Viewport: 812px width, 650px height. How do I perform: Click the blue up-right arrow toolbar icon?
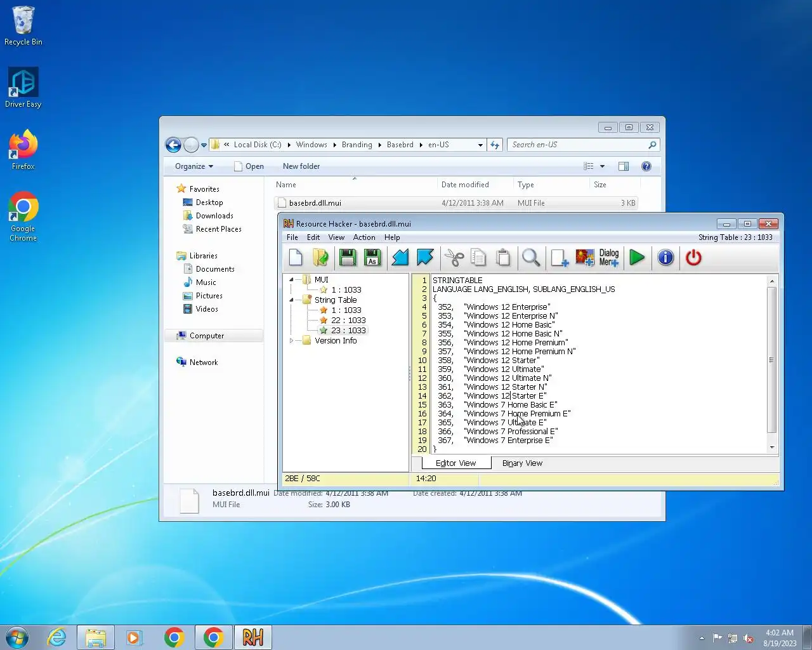(425, 258)
